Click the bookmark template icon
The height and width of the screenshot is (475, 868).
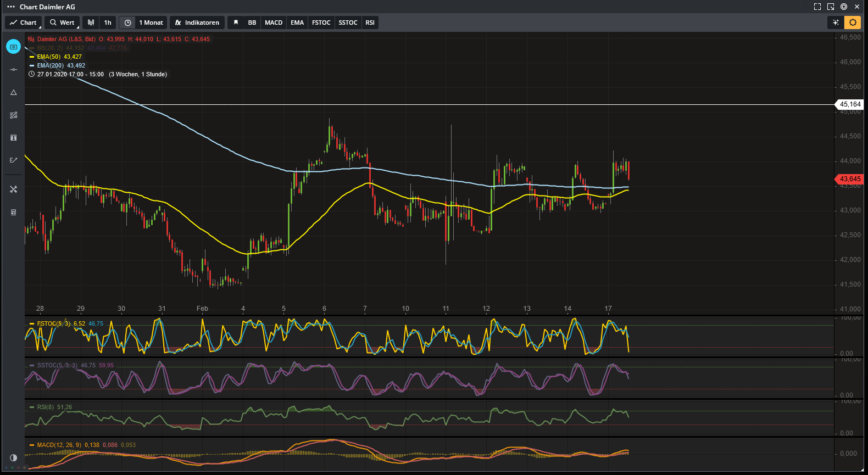[x=236, y=23]
